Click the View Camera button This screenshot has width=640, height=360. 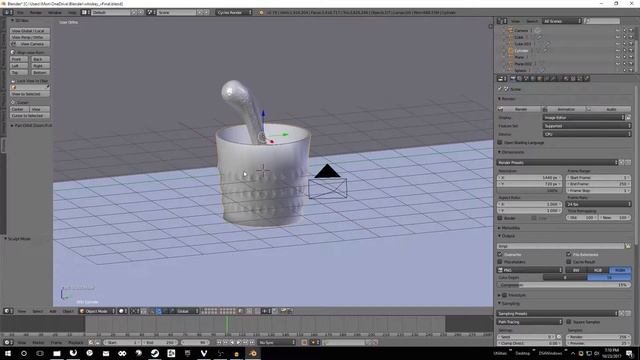(x=30, y=44)
